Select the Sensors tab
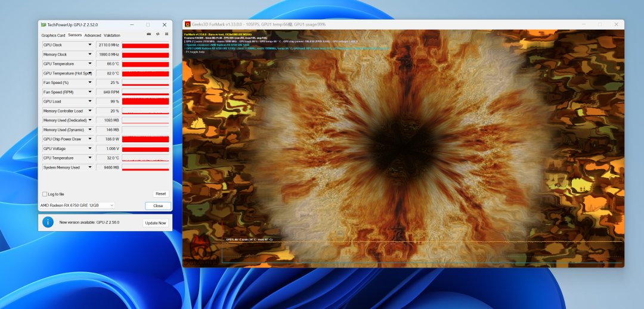The height and width of the screenshot is (309, 644). 75,35
